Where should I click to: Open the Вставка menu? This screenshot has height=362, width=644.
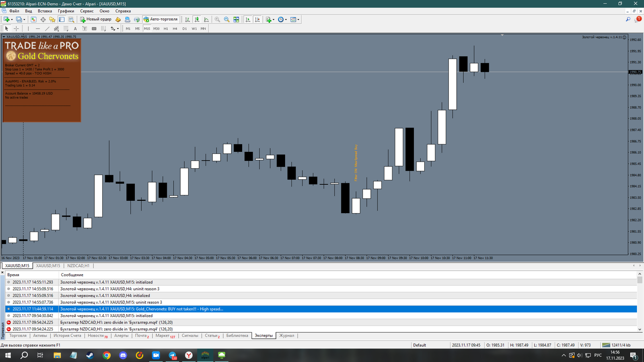click(x=45, y=11)
